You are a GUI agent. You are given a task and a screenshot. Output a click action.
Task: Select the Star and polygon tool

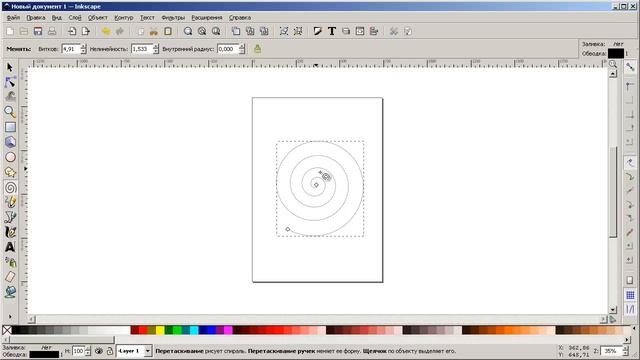coord(10,172)
